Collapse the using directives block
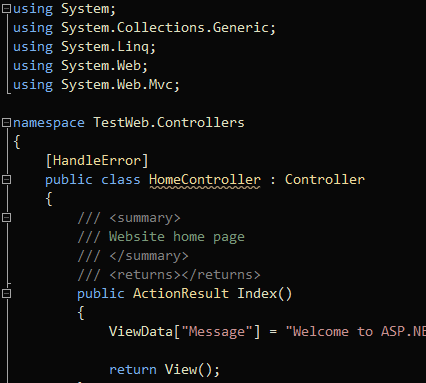This screenshot has height=383, width=426. [x=6, y=9]
